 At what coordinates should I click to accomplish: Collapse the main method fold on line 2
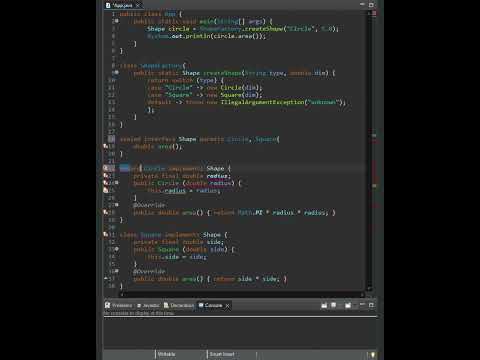(x=117, y=21)
